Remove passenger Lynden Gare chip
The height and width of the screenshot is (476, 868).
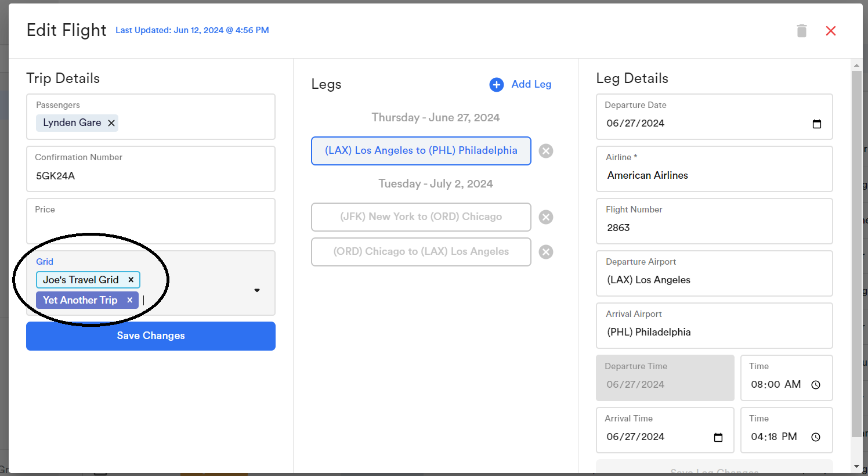tap(111, 123)
